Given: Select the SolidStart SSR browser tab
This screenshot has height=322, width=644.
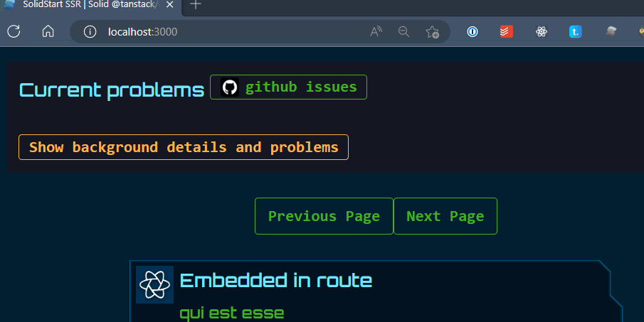Looking at the screenshot, I should 90,6.
